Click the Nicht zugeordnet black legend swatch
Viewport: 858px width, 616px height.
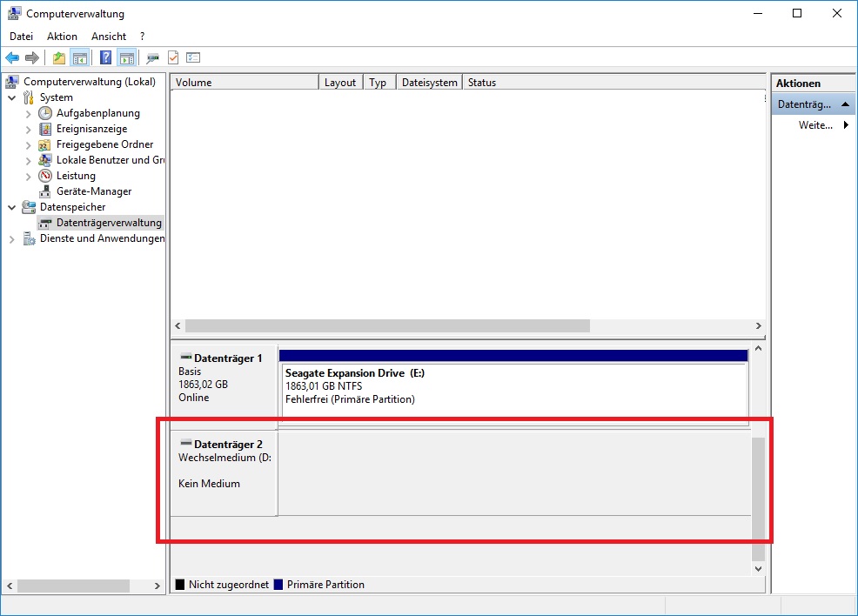[180, 585]
